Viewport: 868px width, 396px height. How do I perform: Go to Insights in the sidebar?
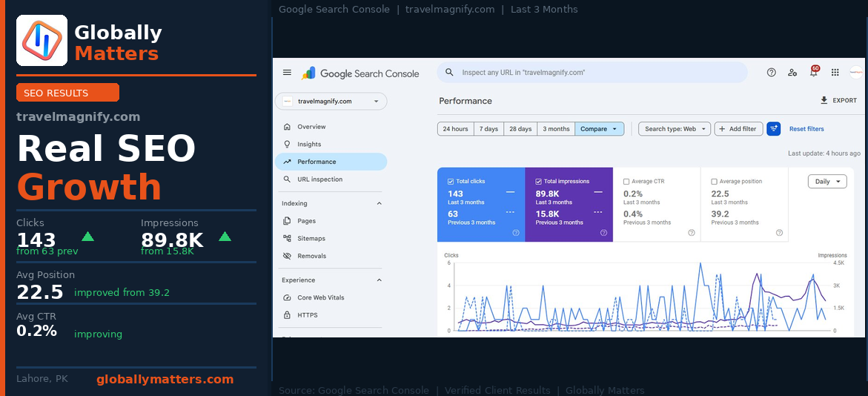(331, 144)
